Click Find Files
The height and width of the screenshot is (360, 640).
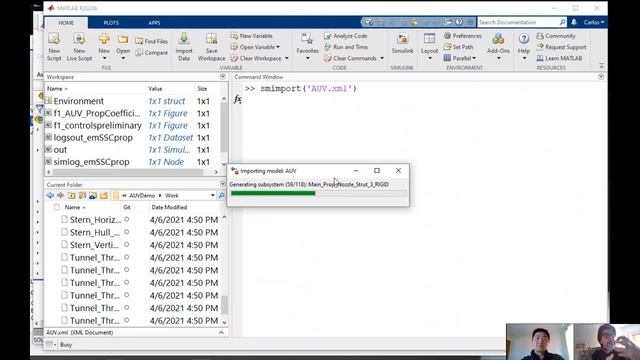[151, 41]
